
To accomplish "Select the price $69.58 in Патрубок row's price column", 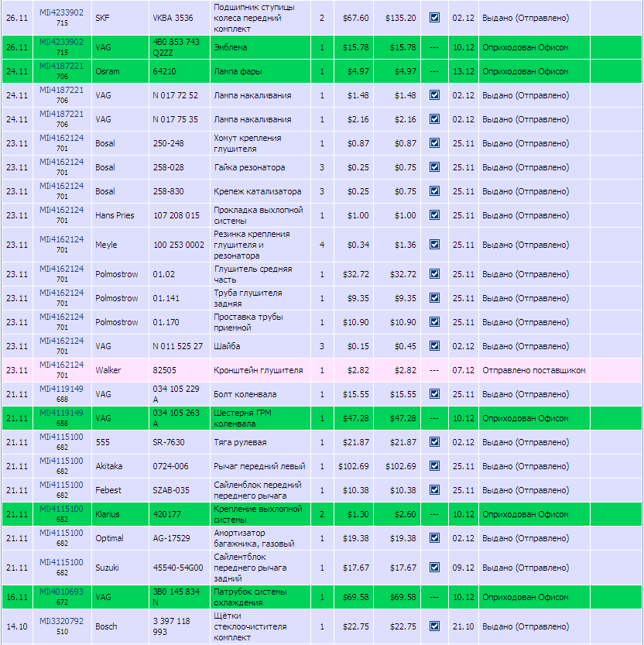I will 356,597.
